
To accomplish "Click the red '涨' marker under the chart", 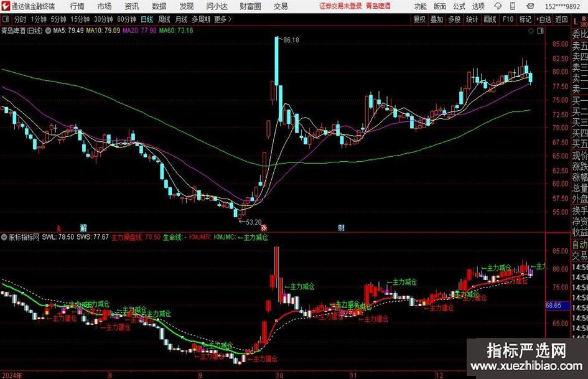I will tap(264, 227).
